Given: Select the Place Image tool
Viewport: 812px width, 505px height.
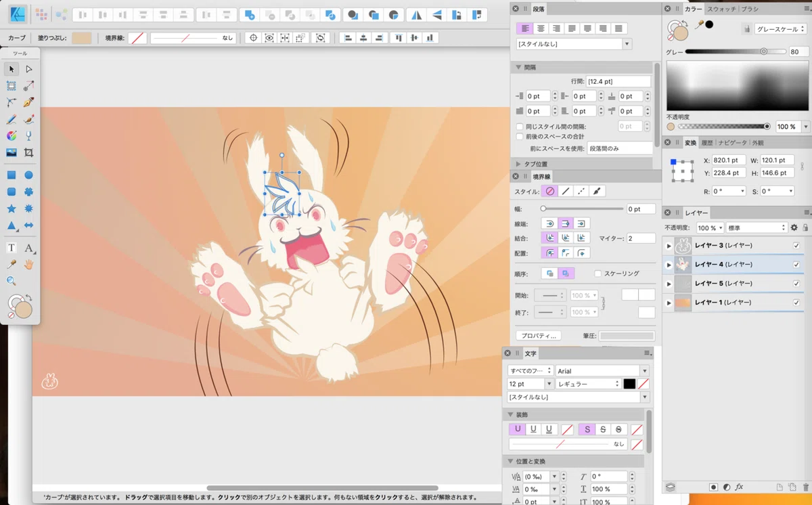Looking at the screenshot, I should point(12,153).
